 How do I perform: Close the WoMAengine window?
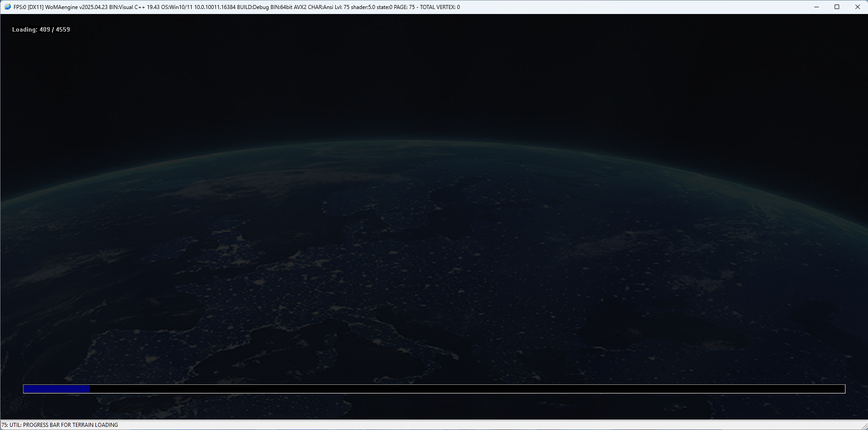tap(858, 7)
